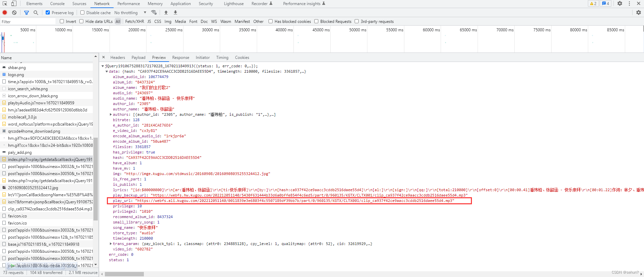Export HAR file download icon

point(175,12)
